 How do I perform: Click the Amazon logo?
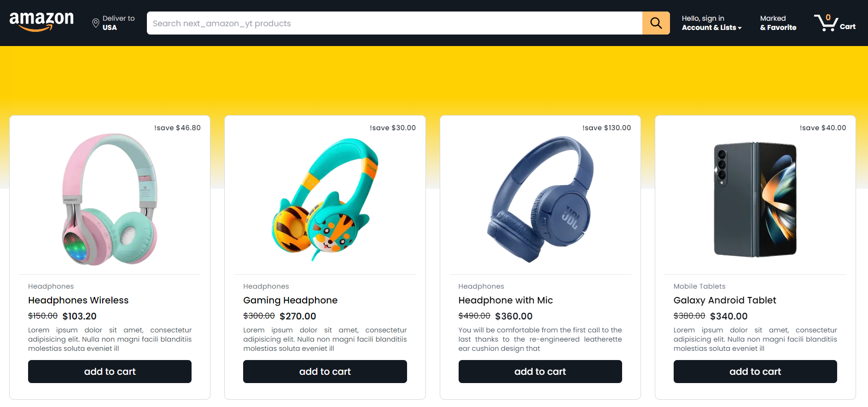(x=41, y=22)
